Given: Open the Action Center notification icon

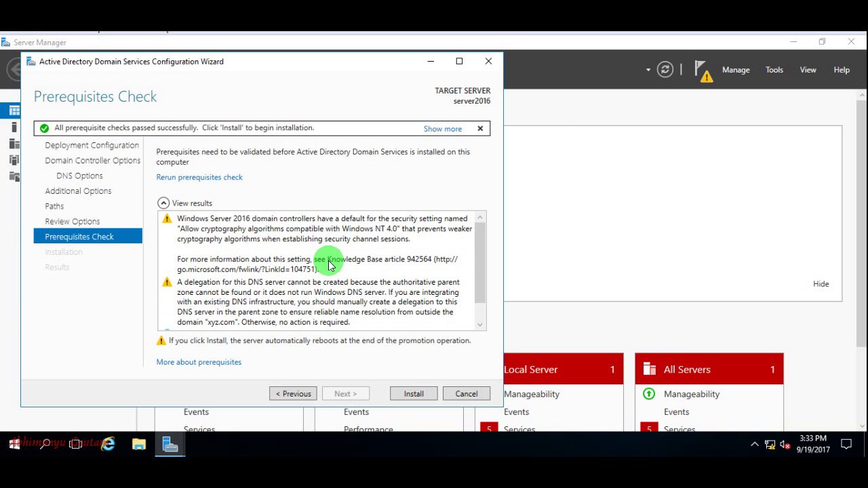Looking at the screenshot, I should (x=846, y=445).
